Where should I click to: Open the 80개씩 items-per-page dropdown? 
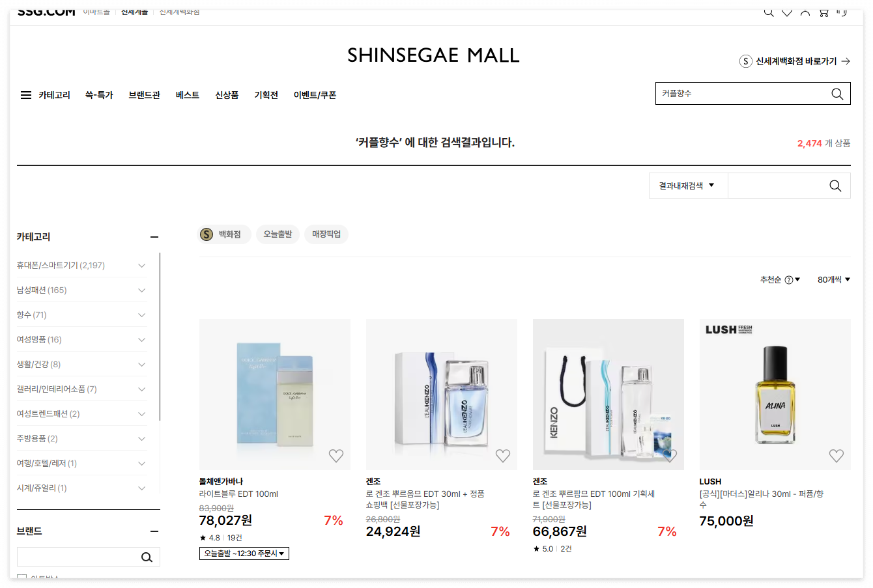[x=834, y=280]
